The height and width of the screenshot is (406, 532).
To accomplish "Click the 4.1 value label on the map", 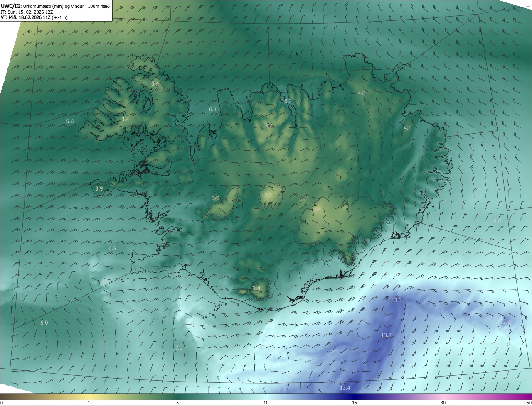I will click(x=408, y=128).
